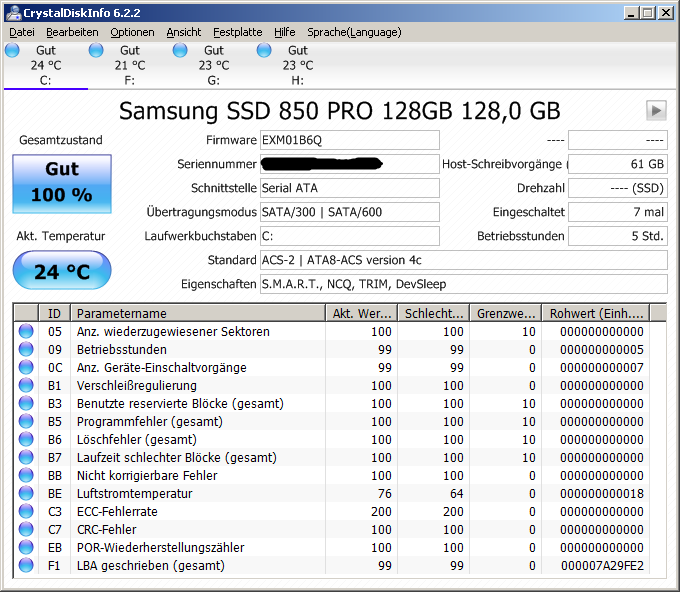Click raw value 000007A29FE2
The image size is (680, 592).
point(602,565)
